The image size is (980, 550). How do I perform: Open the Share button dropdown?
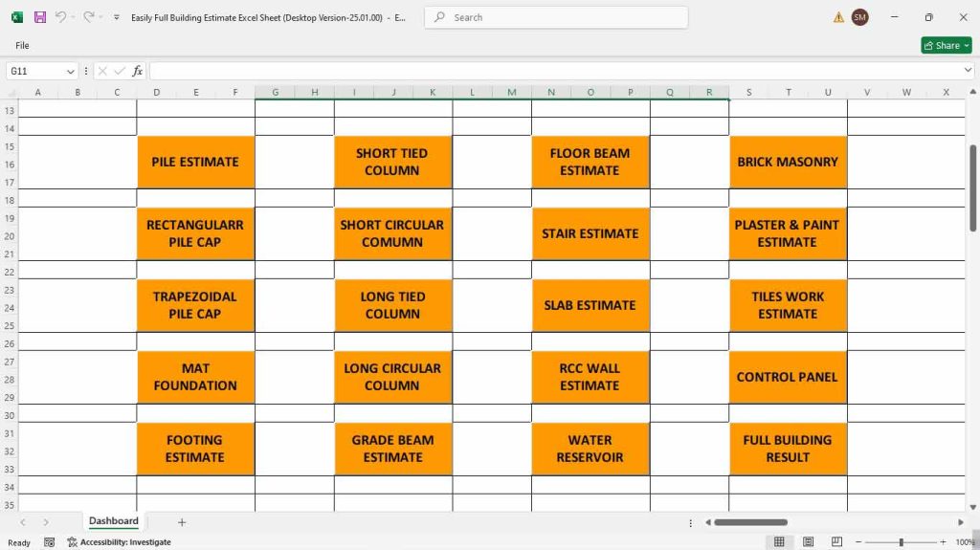965,45
